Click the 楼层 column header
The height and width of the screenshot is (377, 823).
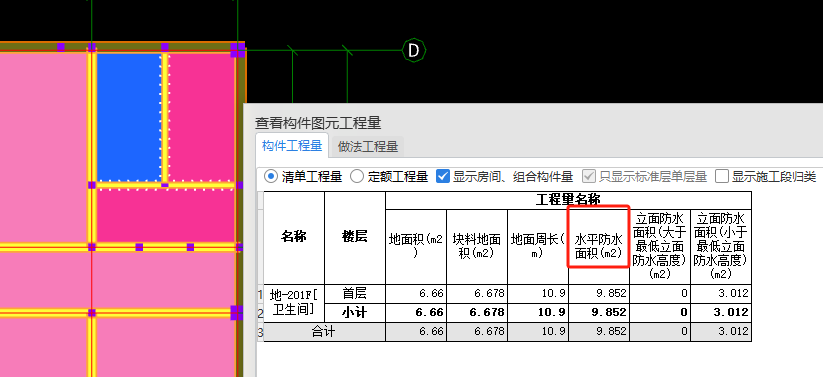point(355,237)
